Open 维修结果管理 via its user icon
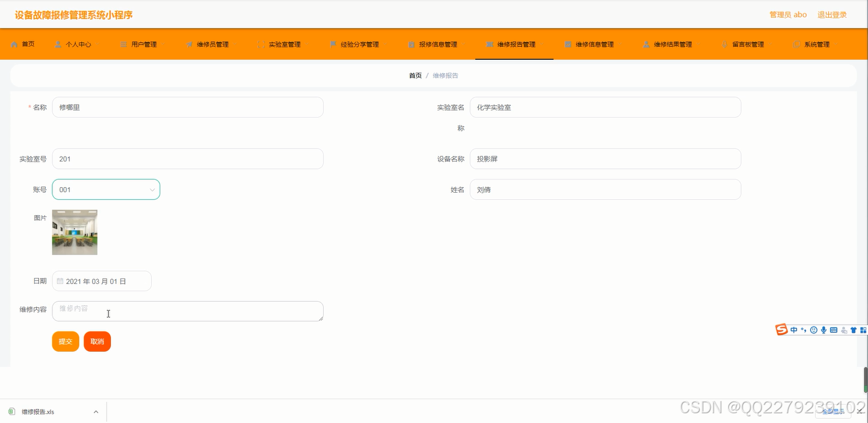 click(x=646, y=43)
